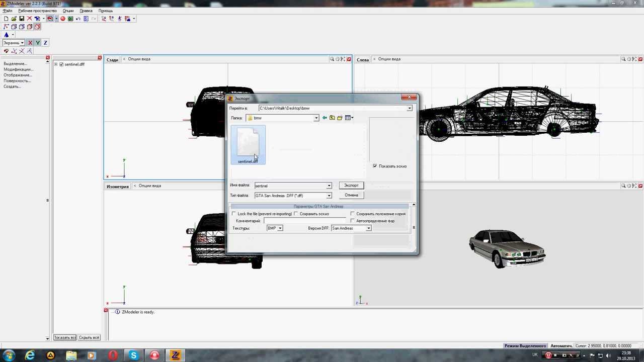Screen dimensions: 644x362
Task: Open Skype from the taskbar
Action: coord(133,355)
